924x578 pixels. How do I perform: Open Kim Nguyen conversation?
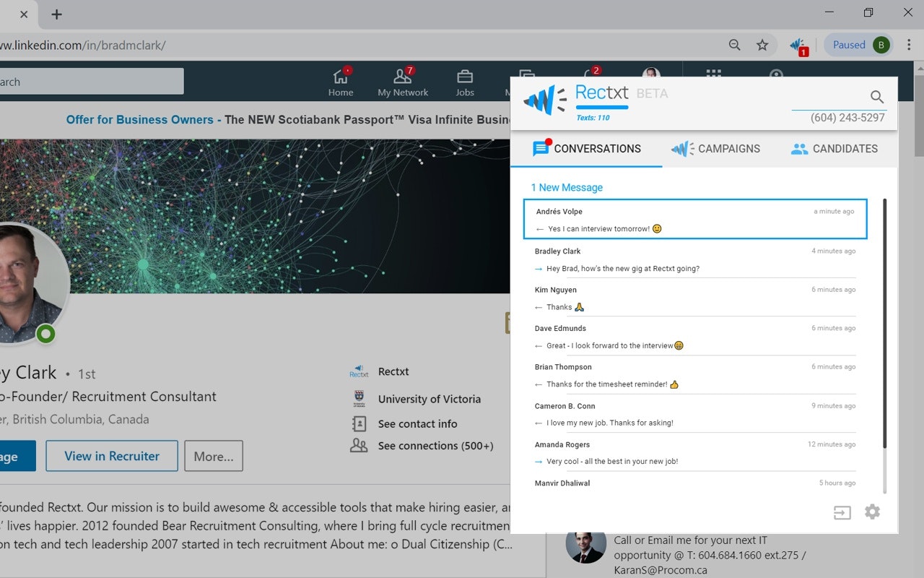pyautogui.click(x=695, y=298)
